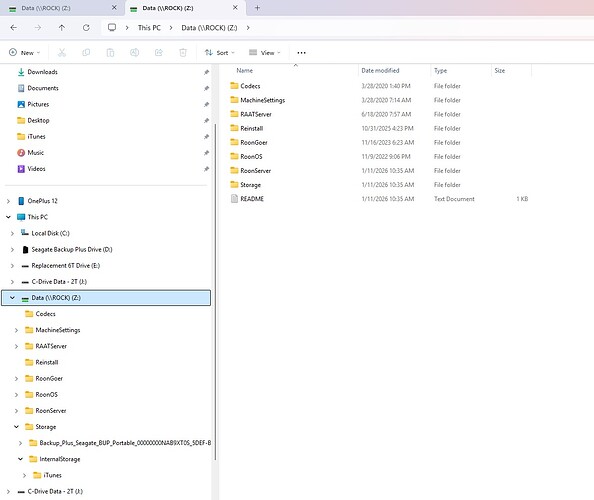Image resolution: width=594 pixels, height=500 pixels.
Task: Unpin Downloads using its pin icon
Action: 206,72
